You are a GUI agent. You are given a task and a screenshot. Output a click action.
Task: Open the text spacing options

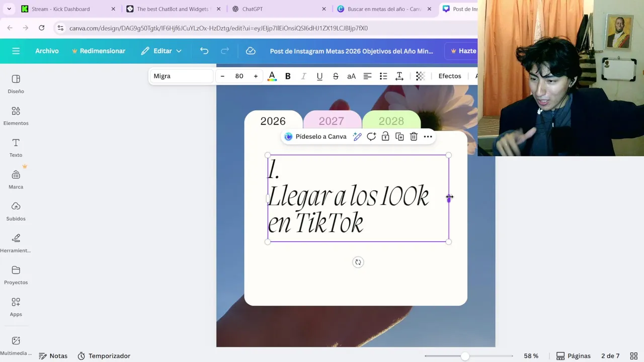[x=399, y=76]
